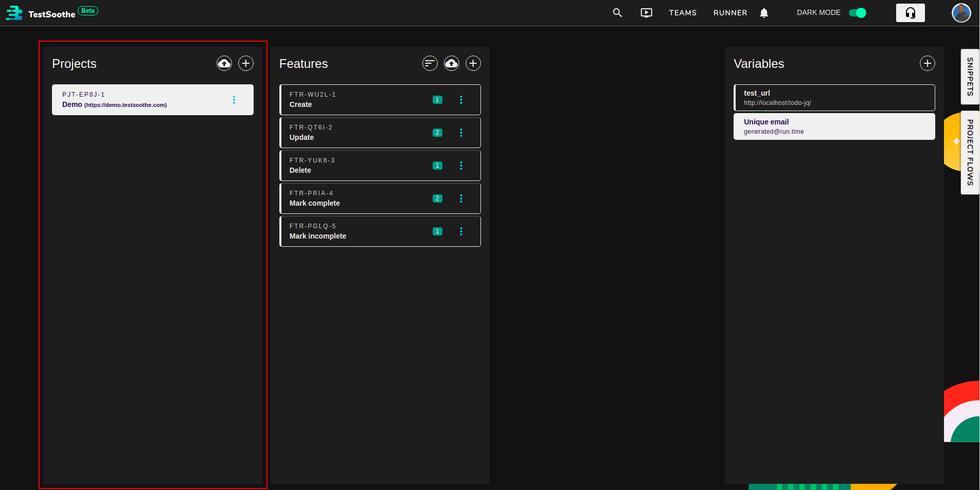Click the Features upload cloud icon
Image resolution: width=980 pixels, height=490 pixels.
click(x=452, y=63)
